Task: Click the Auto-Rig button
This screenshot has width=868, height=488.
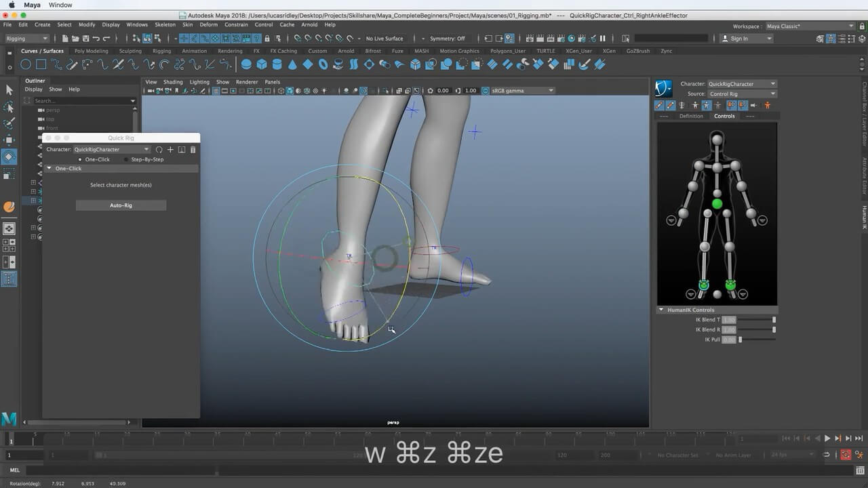Action: pyautogui.click(x=121, y=205)
